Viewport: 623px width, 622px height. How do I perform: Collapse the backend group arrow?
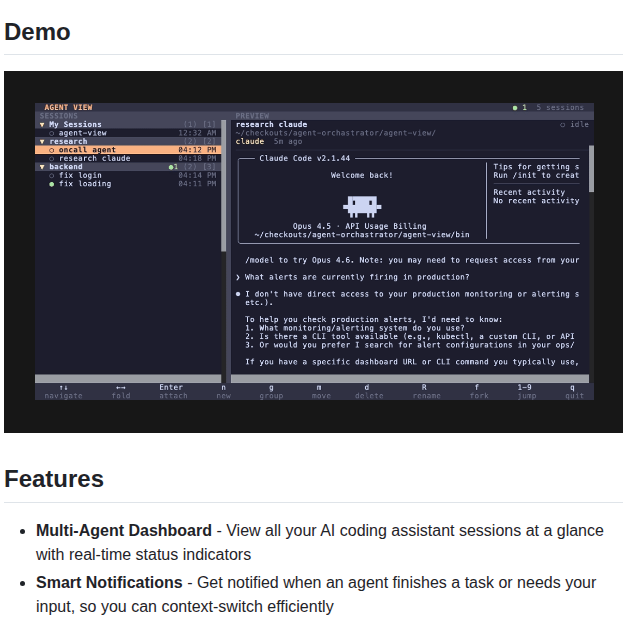coord(42,167)
